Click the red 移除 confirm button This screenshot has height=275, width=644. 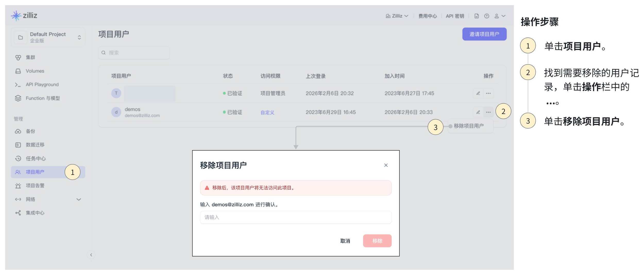[x=377, y=241]
